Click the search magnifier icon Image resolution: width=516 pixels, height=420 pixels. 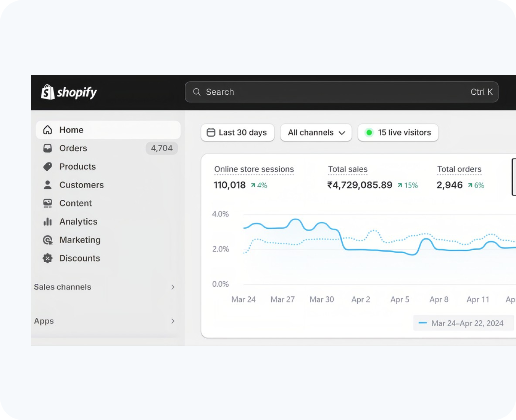(x=197, y=92)
